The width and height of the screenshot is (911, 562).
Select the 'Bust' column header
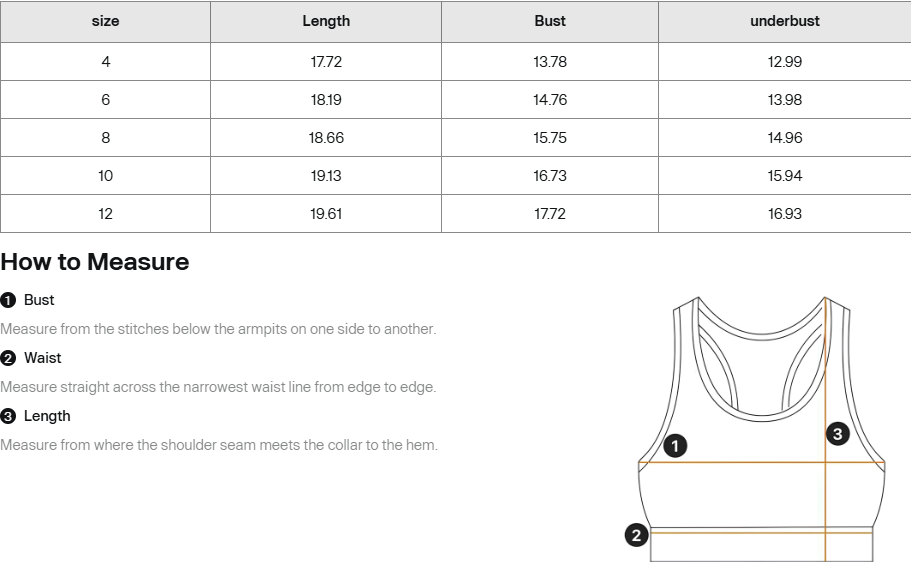[x=550, y=22]
